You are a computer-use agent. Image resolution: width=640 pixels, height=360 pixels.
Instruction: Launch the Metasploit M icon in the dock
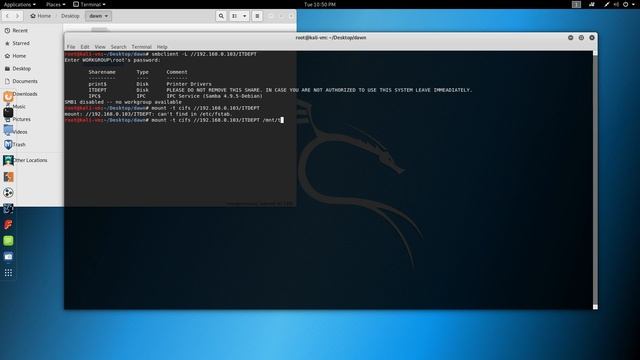tap(8, 144)
